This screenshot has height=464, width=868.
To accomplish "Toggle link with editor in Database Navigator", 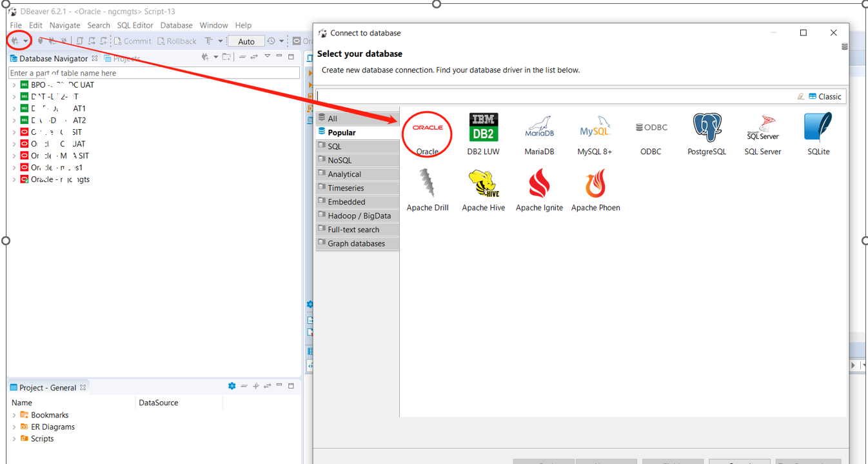I will [x=254, y=57].
